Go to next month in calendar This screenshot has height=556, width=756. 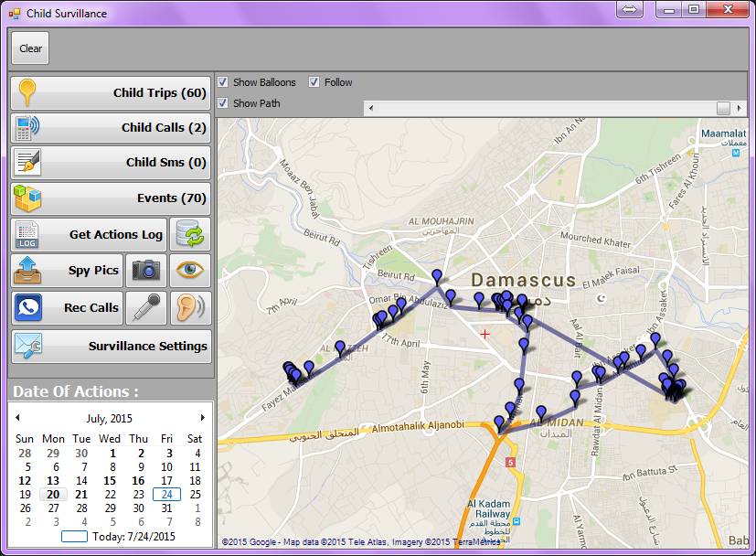point(202,418)
